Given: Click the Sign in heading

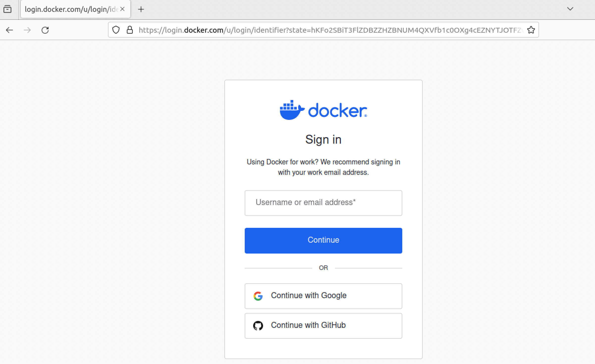Looking at the screenshot, I should pos(323,139).
